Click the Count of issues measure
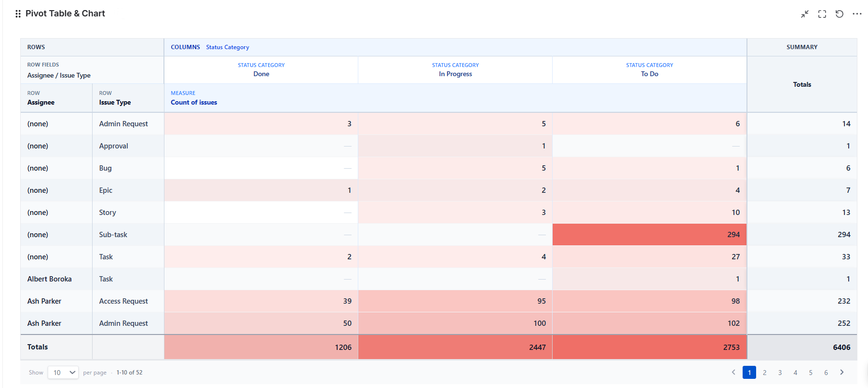Screen dimensions: 868x388 tap(194, 102)
